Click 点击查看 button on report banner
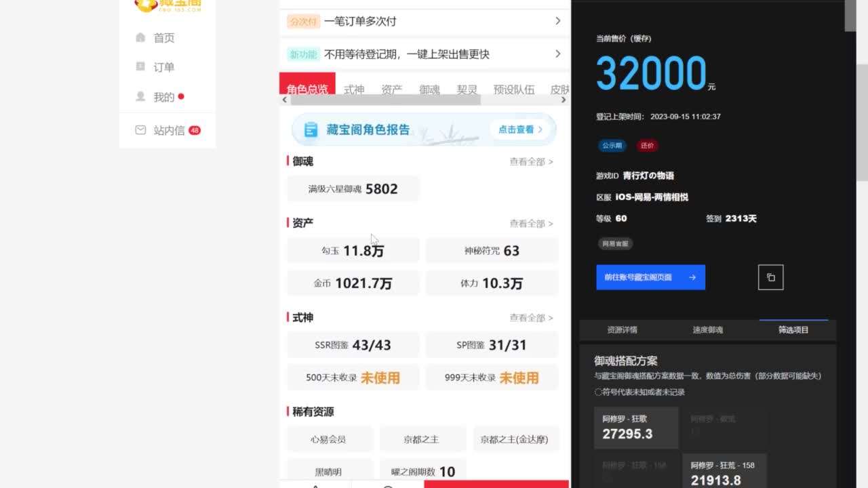Image resolution: width=868 pixels, height=488 pixels. pyautogui.click(x=520, y=129)
